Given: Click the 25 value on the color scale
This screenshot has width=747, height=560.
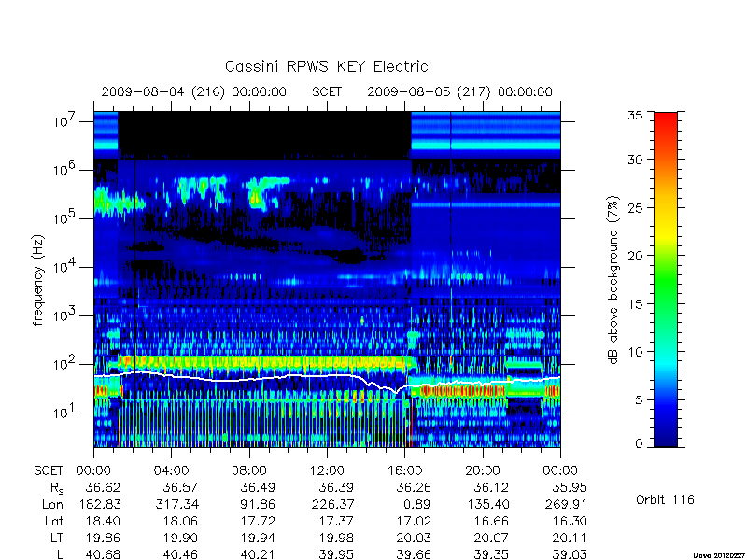Looking at the screenshot, I should click(x=636, y=207).
